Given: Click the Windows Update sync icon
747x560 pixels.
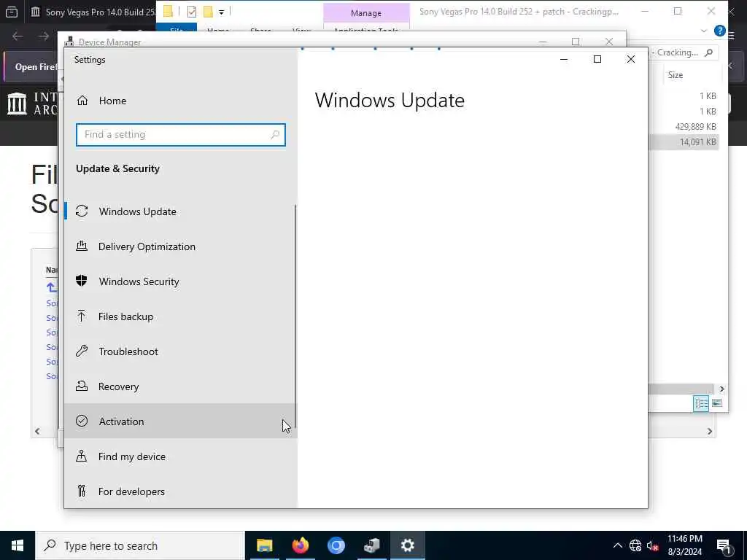Looking at the screenshot, I should click(x=82, y=211).
